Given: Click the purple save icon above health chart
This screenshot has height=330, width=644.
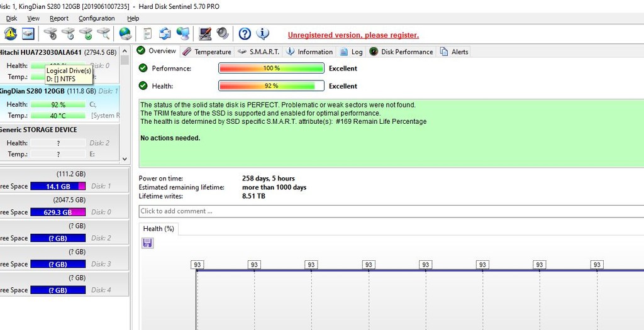Looking at the screenshot, I should pyautogui.click(x=147, y=243).
